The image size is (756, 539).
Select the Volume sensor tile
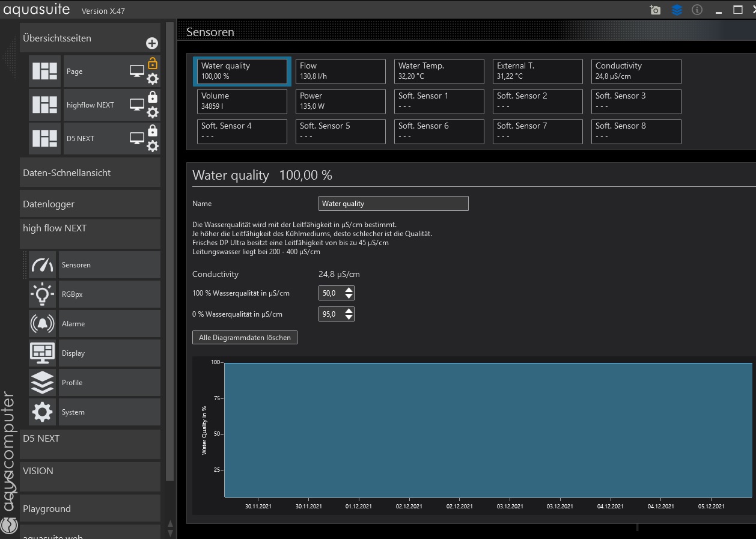(242, 102)
